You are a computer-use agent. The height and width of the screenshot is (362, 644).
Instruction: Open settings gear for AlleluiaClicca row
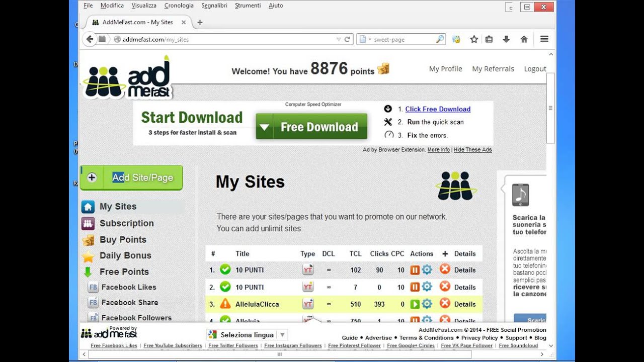(x=427, y=304)
